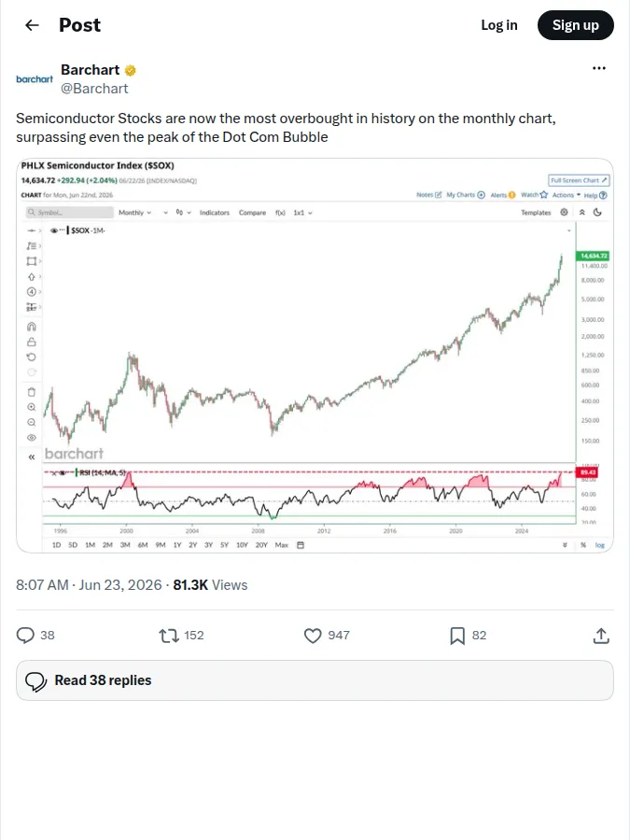Like the post with heart icon
The image size is (630, 840).
pos(313,636)
